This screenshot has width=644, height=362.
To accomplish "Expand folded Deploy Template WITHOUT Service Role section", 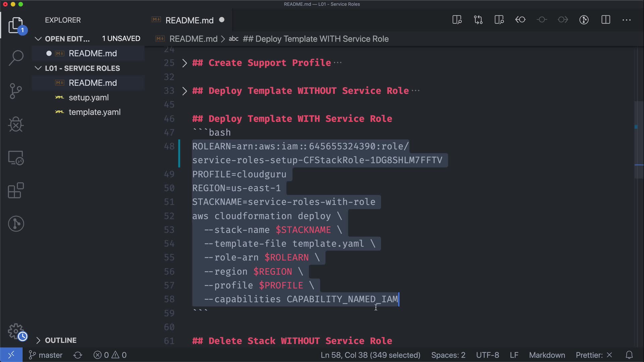I will tap(184, 91).
